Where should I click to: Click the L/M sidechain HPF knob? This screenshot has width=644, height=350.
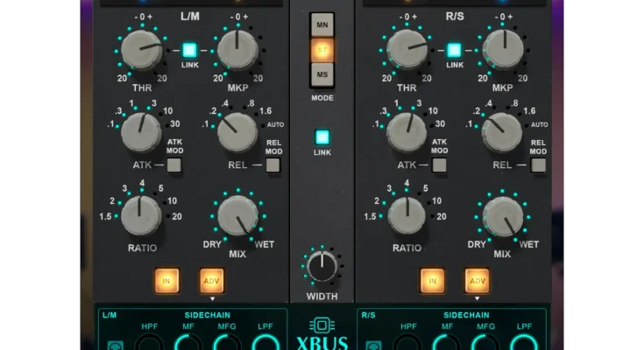[x=150, y=344]
